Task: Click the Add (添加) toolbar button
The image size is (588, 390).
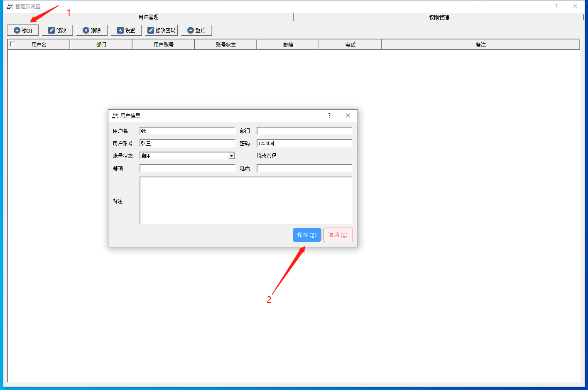Action: tap(23, 30)
